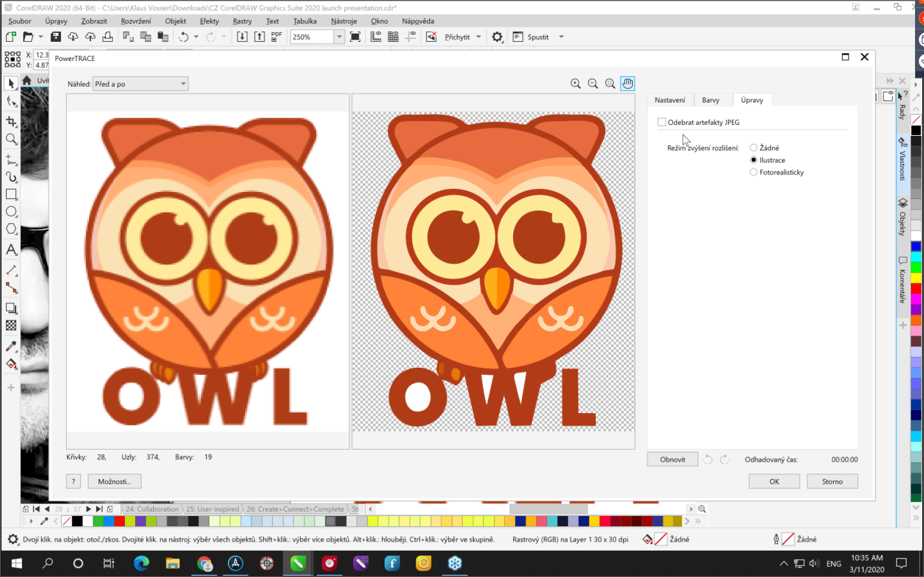
Task: Switch to the Barvy tab
Action: [x=710, y=100]
